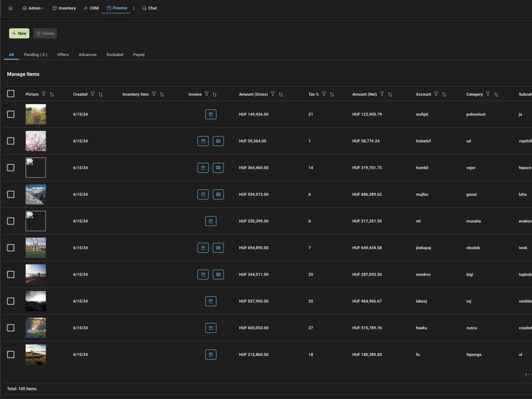532x399 pixels.
Task: Open the Offers tab
Action: tap(63, 55)
